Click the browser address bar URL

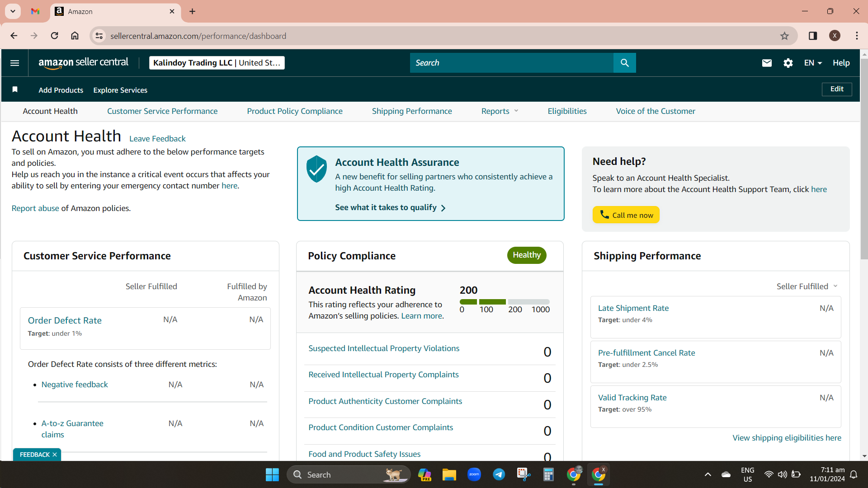tap(198, 36)
